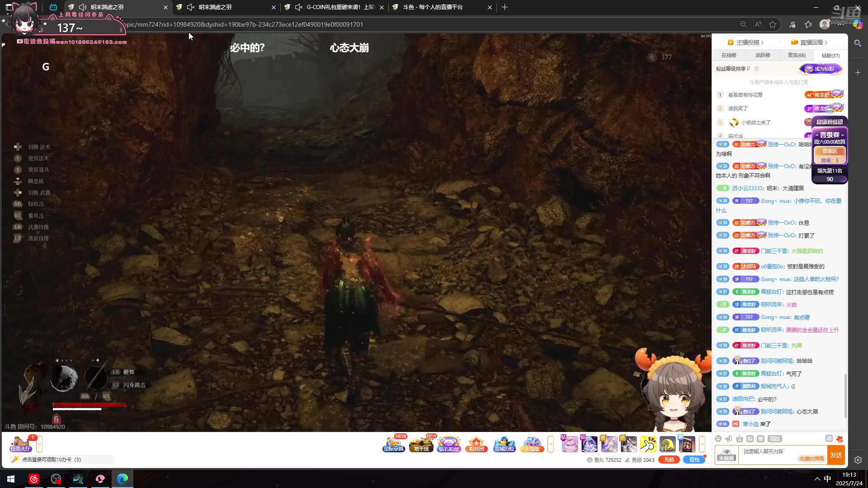Unmute the G-COIN礼包 tab audio
868x488 pixels.
point(299,7)
